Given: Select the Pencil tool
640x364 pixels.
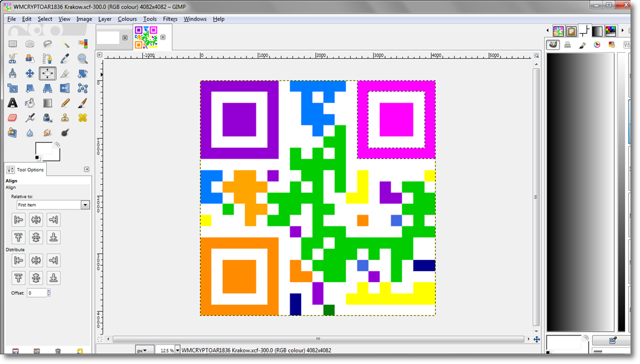Looking at the screenshot, I should 65,103.
